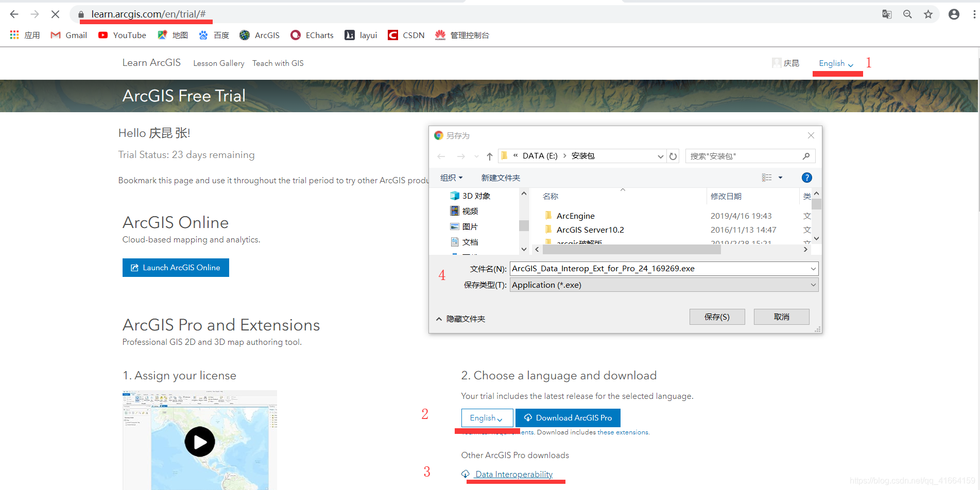Close the 另存为 dialog
Screen dimensions: 980x490
(x=811, y=135)
